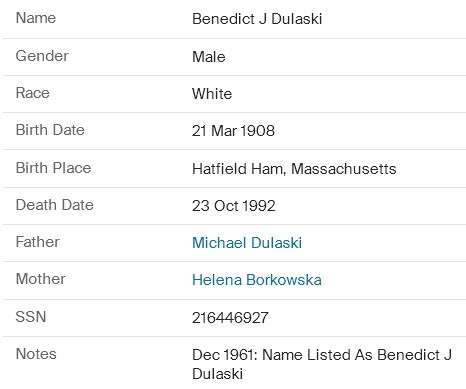Click the birth date 21 Mar 1908
The width and height of the screenshot is (466, 389).
[x=233, y=131]
